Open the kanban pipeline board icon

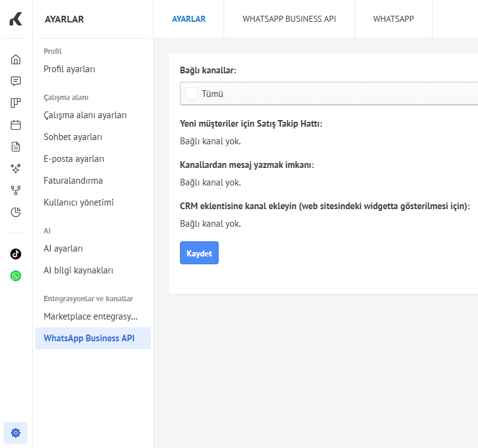(x=16, y=103)
